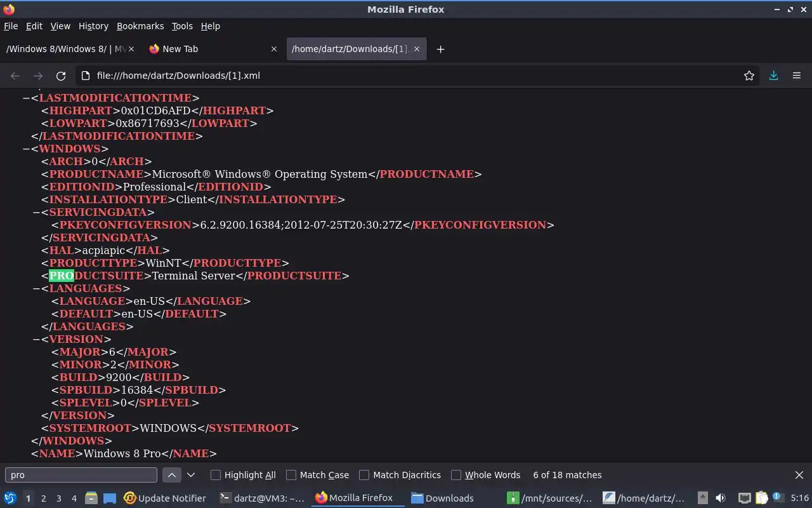Open the Tools menu

click(x=182, y=26)
